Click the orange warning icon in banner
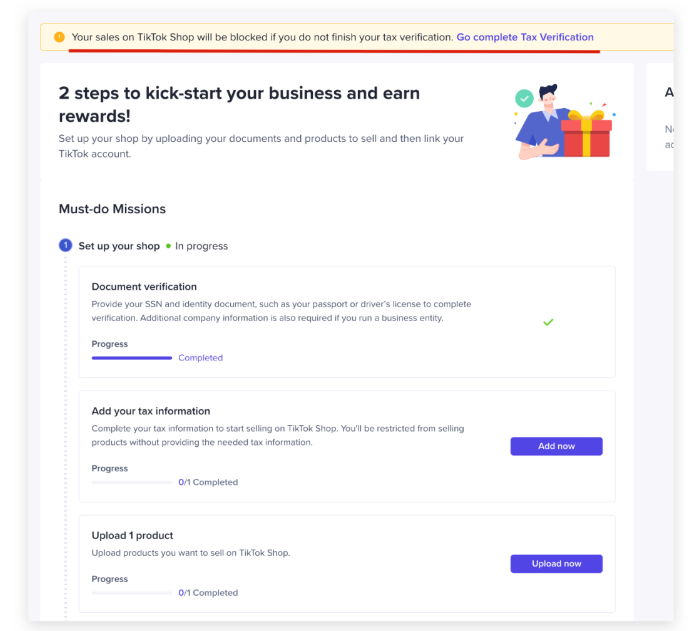 pyautogui.click(x=59, y=37)
